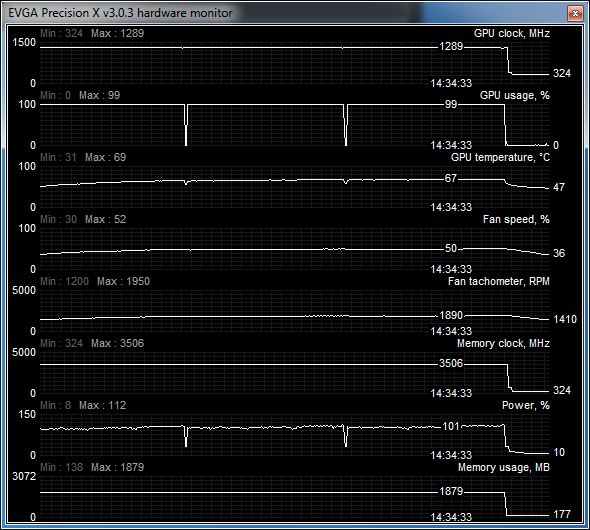Click the 1879 marker value on Memory usage graph
The image size is (590, 530).
click(x=451, y=492)
